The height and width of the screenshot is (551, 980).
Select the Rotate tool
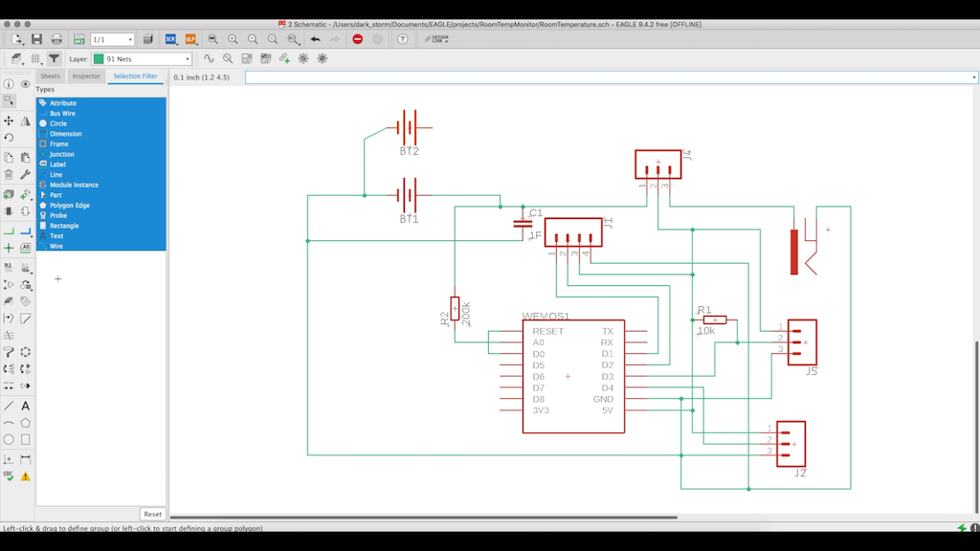coord(9,137)
